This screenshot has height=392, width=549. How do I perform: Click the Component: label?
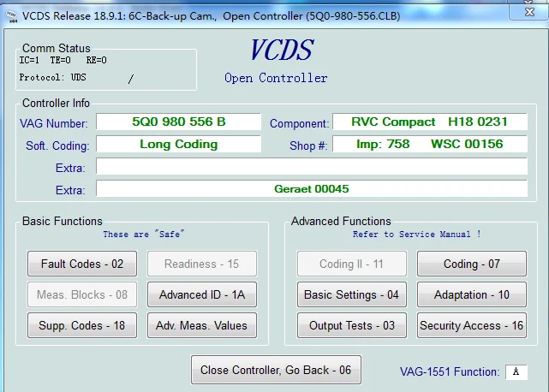[x=300, y=123]
